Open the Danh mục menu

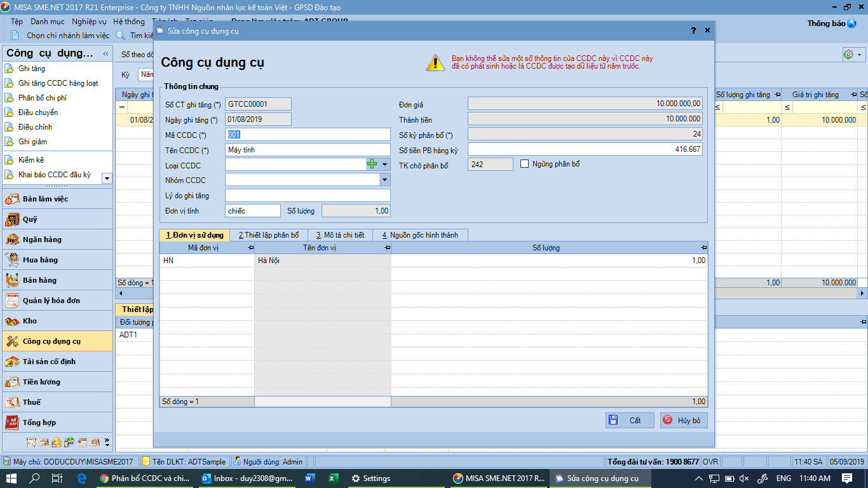(48, 22)
